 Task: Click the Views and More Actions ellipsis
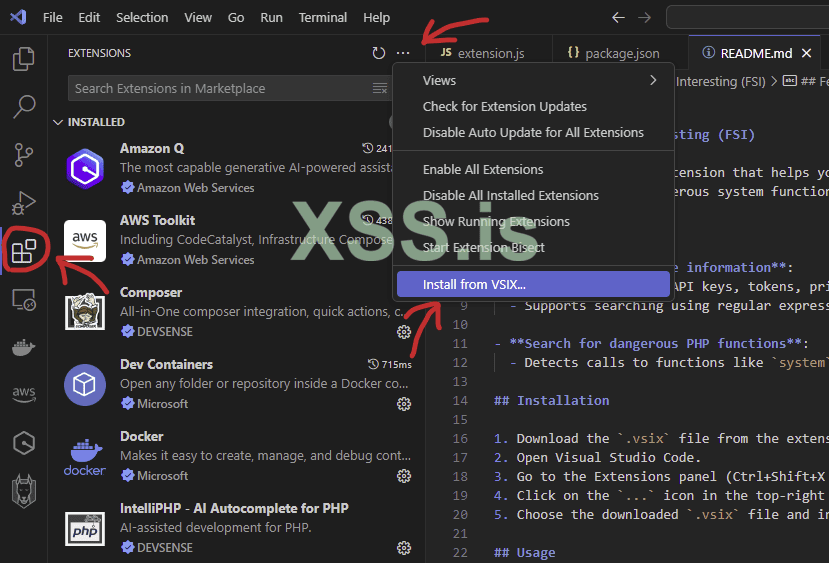(x=403, y=53)
